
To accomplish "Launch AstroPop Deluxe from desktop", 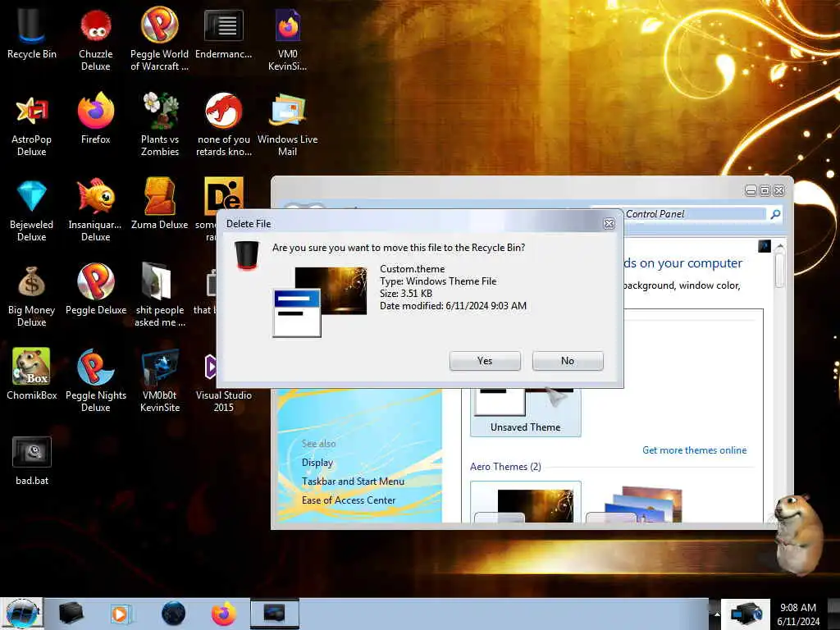I will (x=31, y=125).
